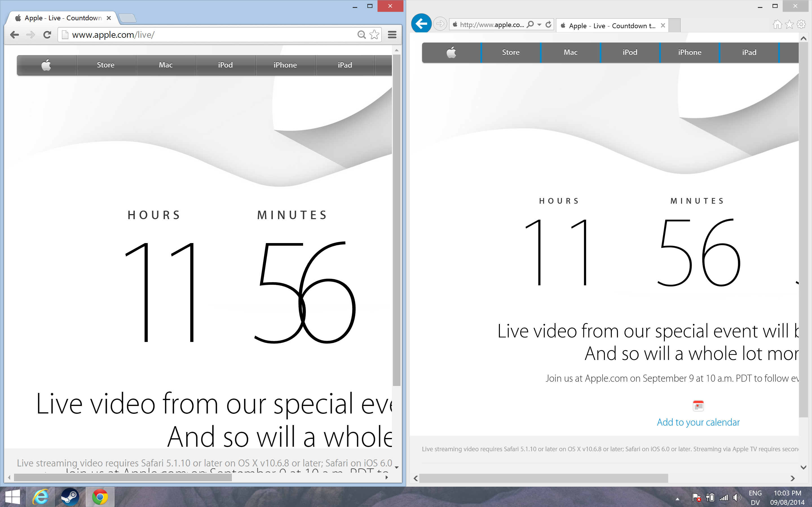Show hidden icons in system tray

(x=678, y=499)
